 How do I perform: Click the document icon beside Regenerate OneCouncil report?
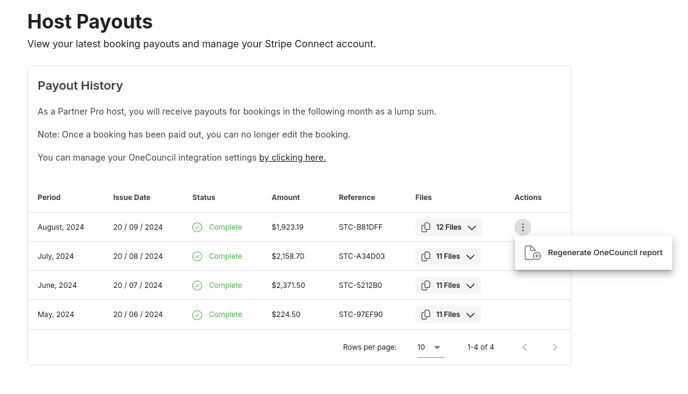click(x=532, y=253)
